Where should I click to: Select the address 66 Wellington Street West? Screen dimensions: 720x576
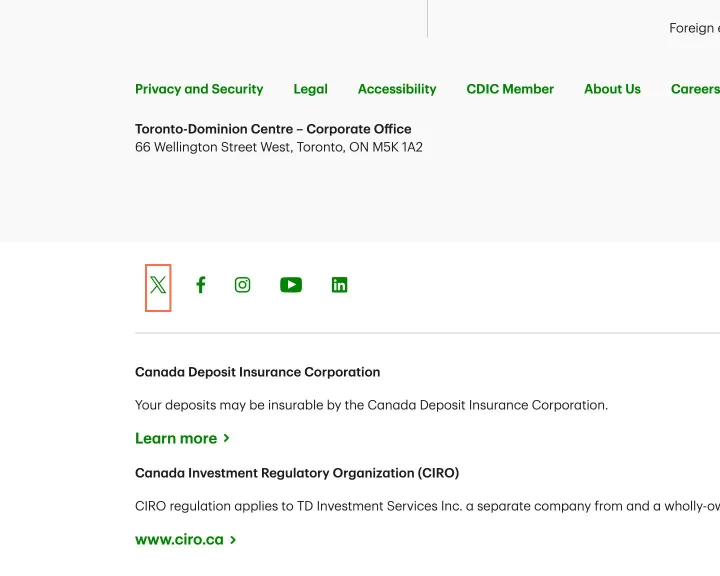point(279,147)
